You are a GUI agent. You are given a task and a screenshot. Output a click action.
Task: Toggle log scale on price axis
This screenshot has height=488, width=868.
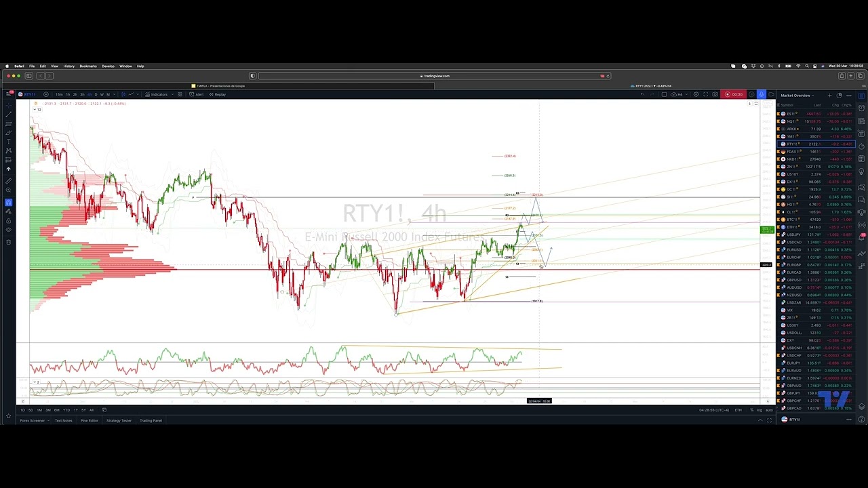tap(759, 410)
